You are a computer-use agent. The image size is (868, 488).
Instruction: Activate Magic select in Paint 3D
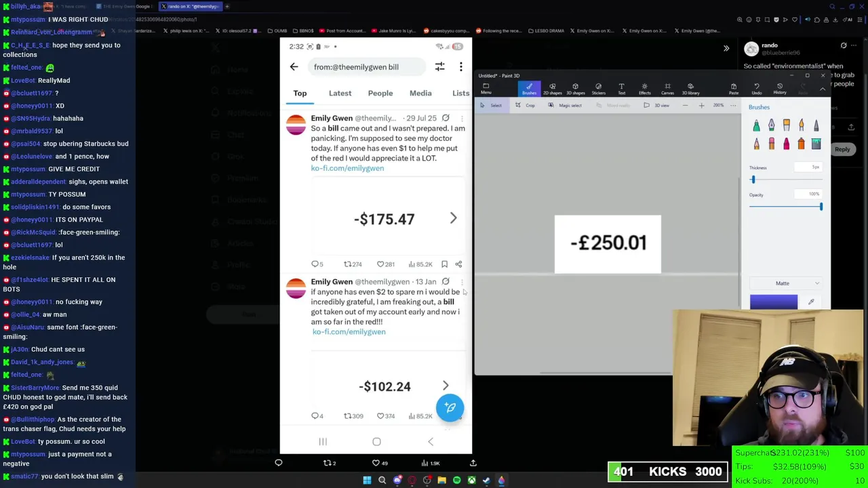pyautogui.click(x=566, y=105)
